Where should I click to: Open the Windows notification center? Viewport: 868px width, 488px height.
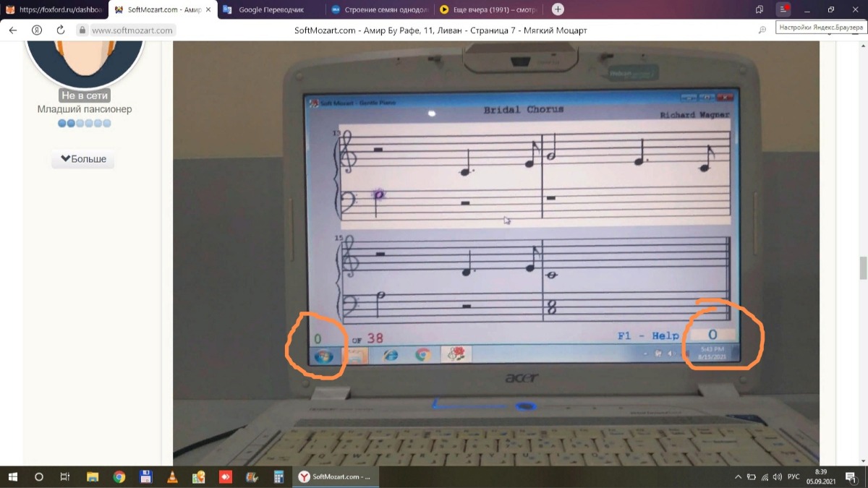[x=851, y=477]
